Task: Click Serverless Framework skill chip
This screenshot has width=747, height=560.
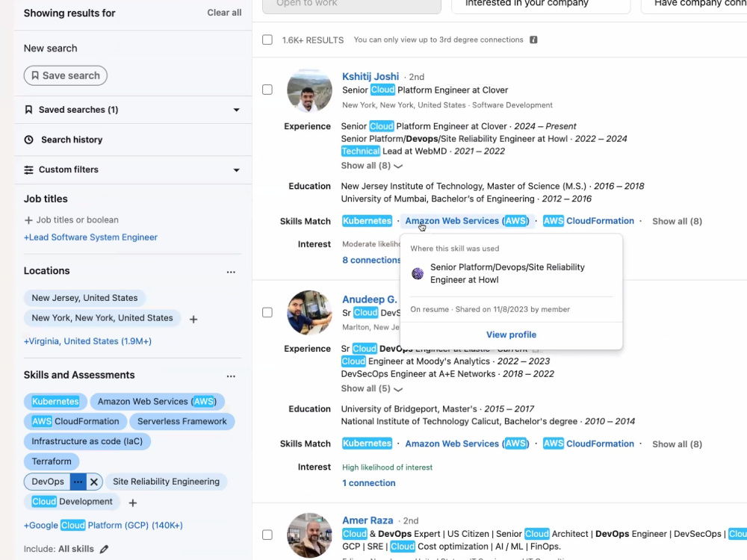Action: (182, 421)
